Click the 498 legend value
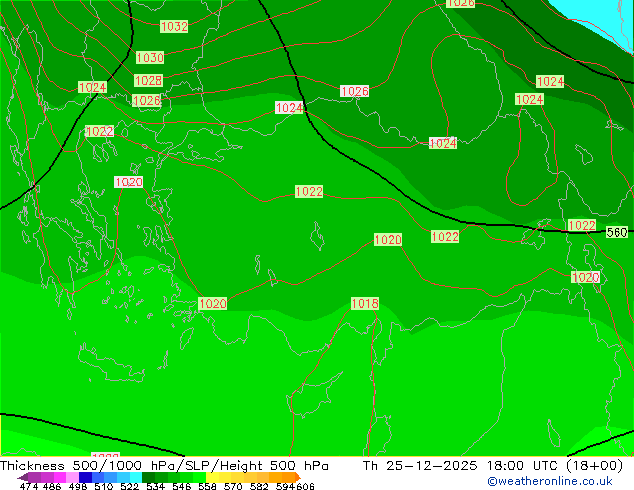 point(78,486)
